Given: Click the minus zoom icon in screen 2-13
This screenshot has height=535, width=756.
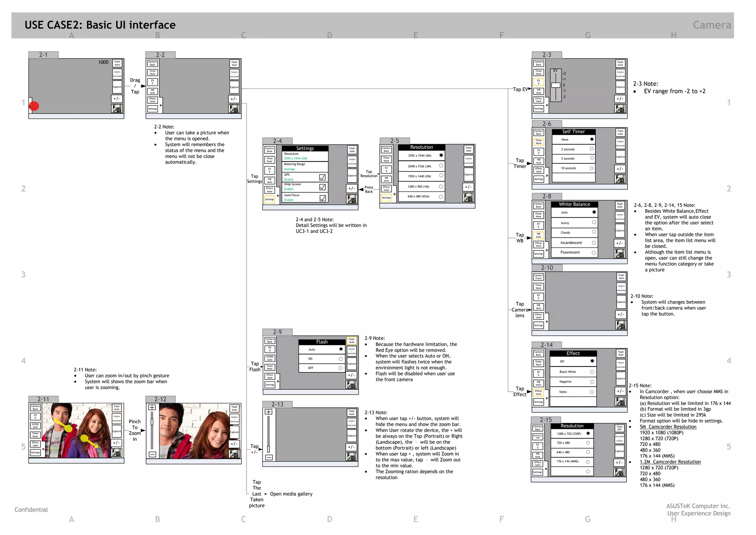Looking at the screenshot, I should pyautogui.click(x=269, y=457).
